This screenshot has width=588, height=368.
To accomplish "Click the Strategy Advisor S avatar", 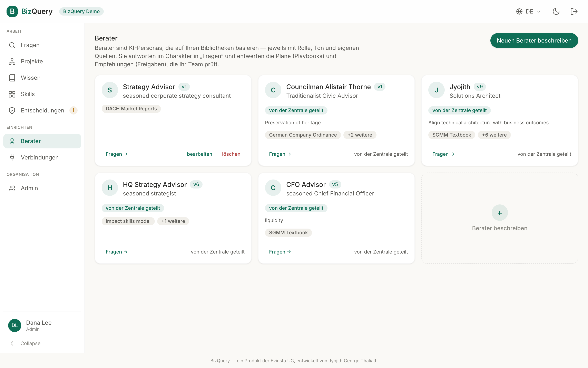I will (110, 90).
